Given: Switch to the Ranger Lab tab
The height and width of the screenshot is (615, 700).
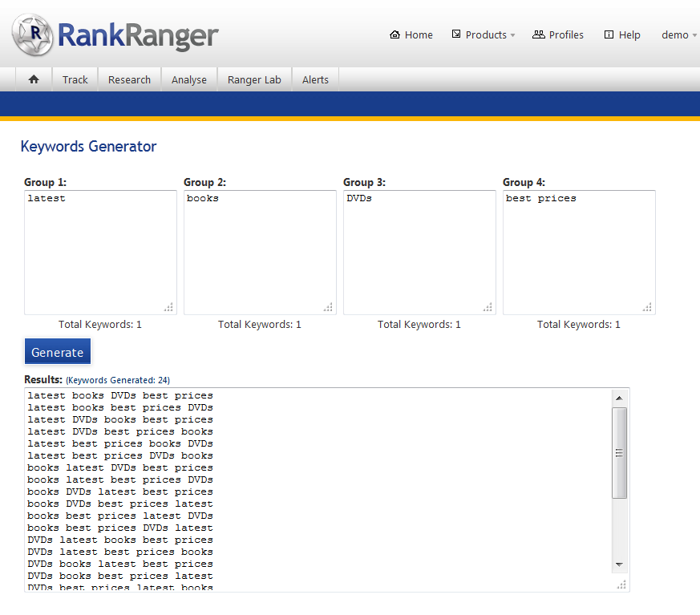Looking at the screenshot, I should [x=254, y=79].
